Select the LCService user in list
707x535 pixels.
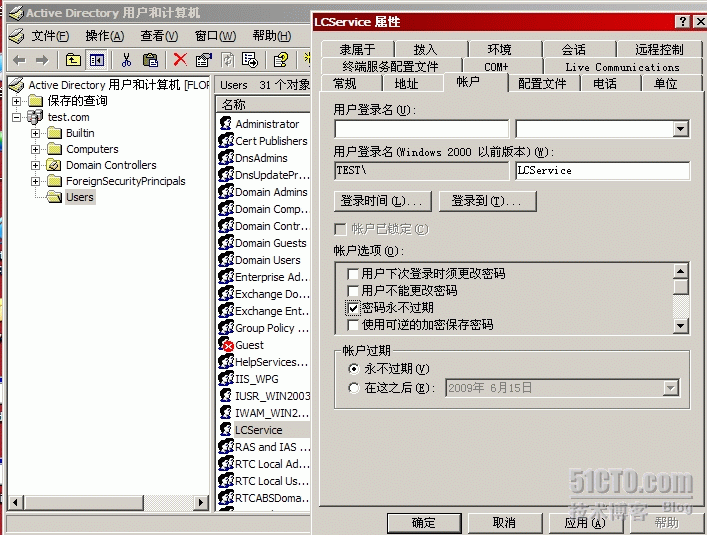[259, 430]
